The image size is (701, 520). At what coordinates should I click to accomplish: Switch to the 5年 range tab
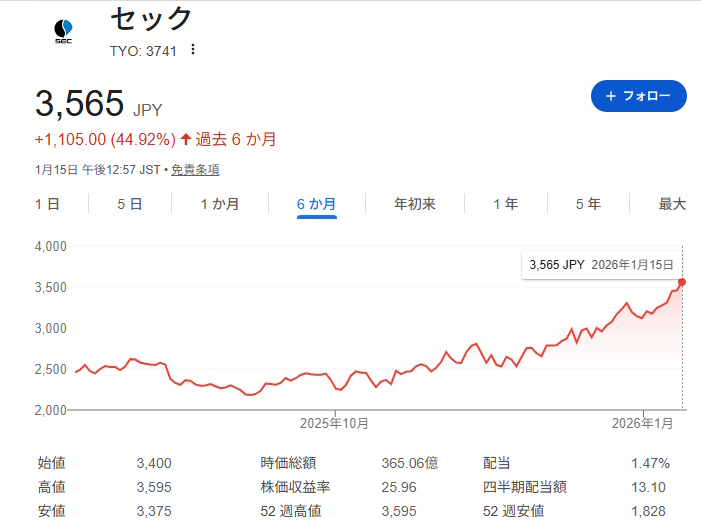(588, 204)
